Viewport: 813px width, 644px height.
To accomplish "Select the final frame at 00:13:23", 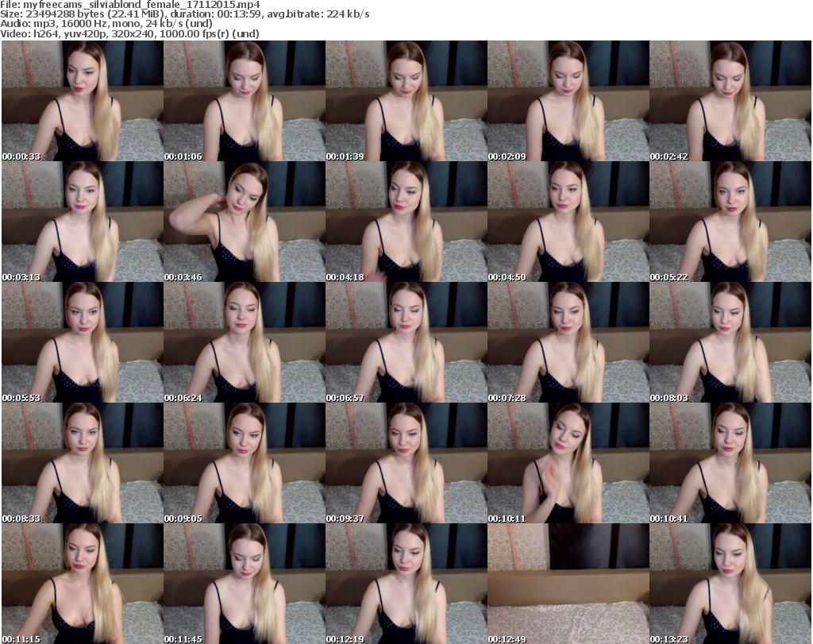I will click(730, 584).
